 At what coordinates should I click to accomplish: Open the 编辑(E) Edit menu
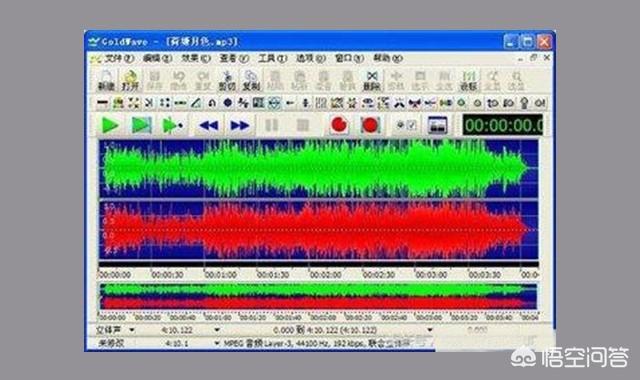coord(158,59)
